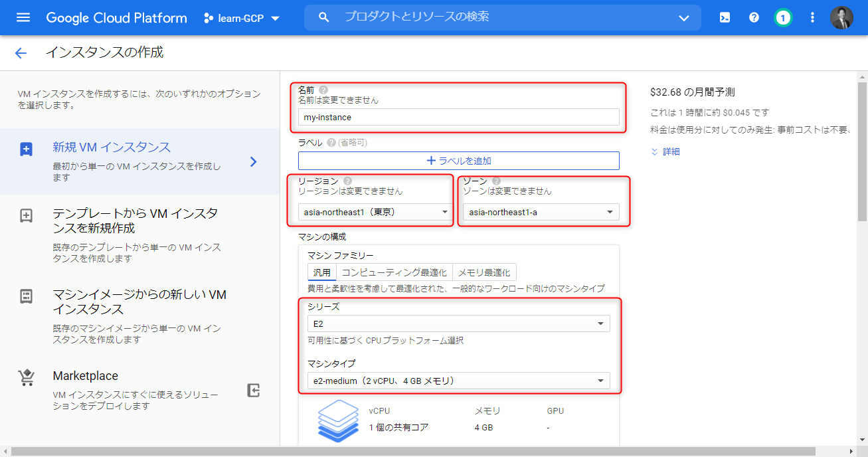Open the asia-northeast1 (東京) region dropdown
Screen dimensions: 868x457
(375, 212)
